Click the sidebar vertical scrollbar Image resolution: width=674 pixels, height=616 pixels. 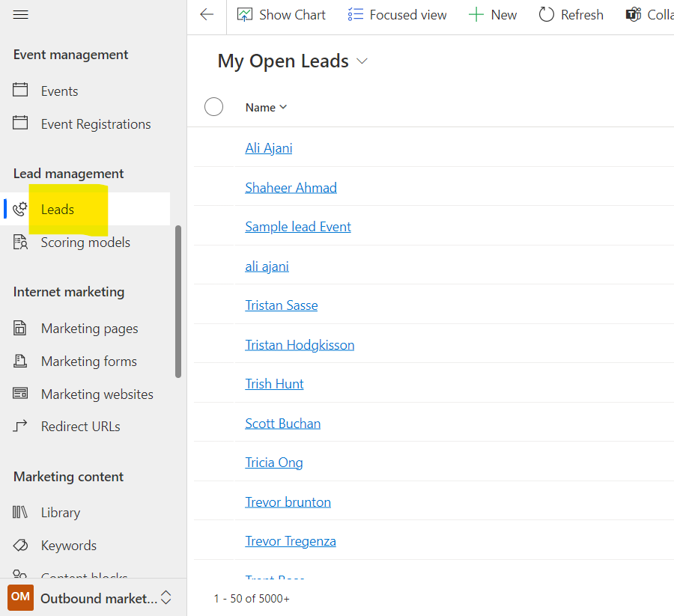(178, 302)
